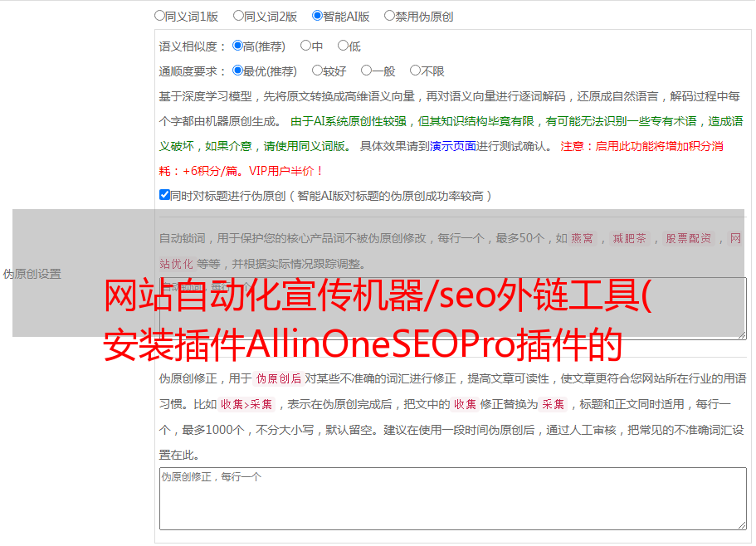Click the 燕窝 example keyword

583,238
